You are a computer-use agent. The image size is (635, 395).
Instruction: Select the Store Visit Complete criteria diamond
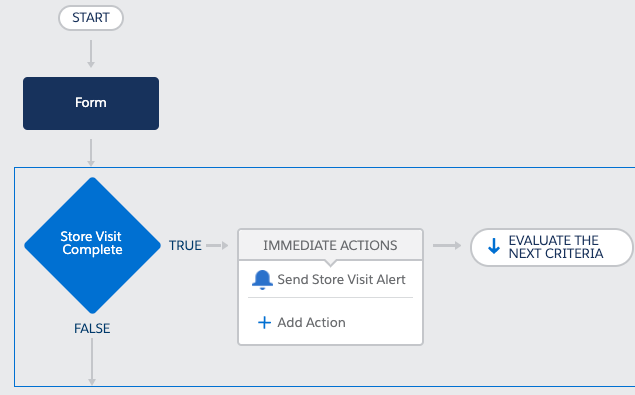[92, 245]
